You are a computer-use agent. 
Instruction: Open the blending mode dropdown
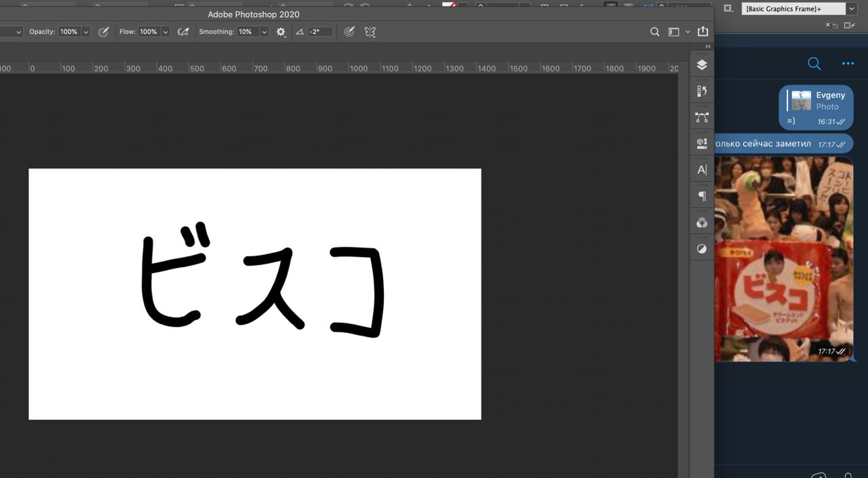tap(18, 32)
